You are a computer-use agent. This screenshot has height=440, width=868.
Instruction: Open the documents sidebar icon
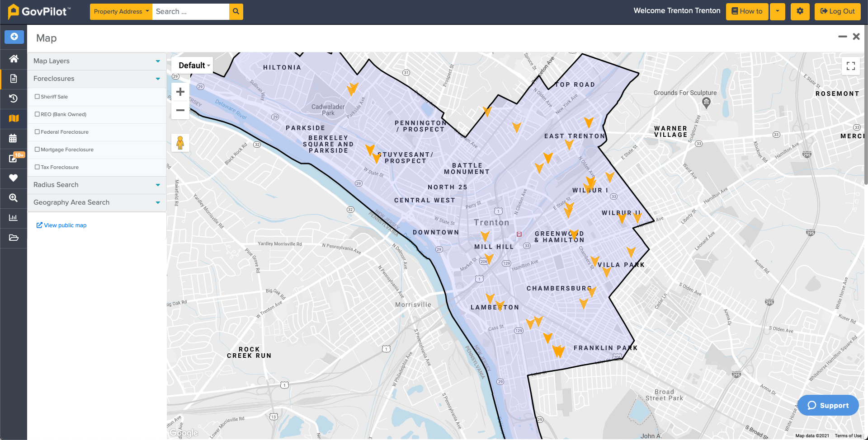pyautogui.click(x=14, y=79)
